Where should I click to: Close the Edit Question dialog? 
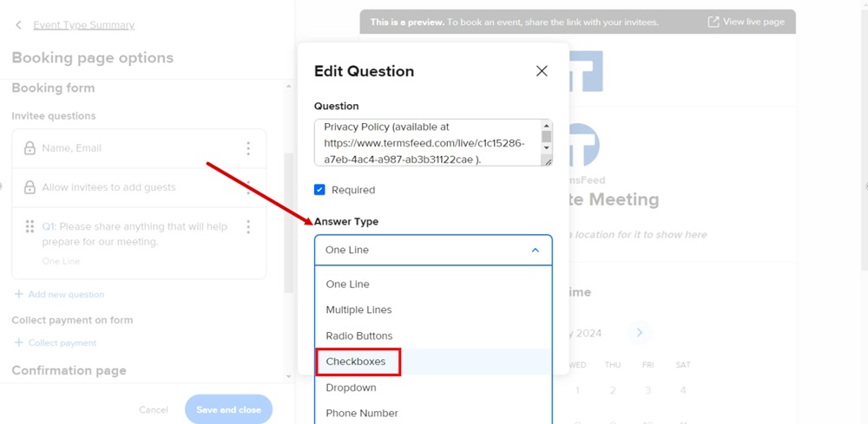point(542,71)
